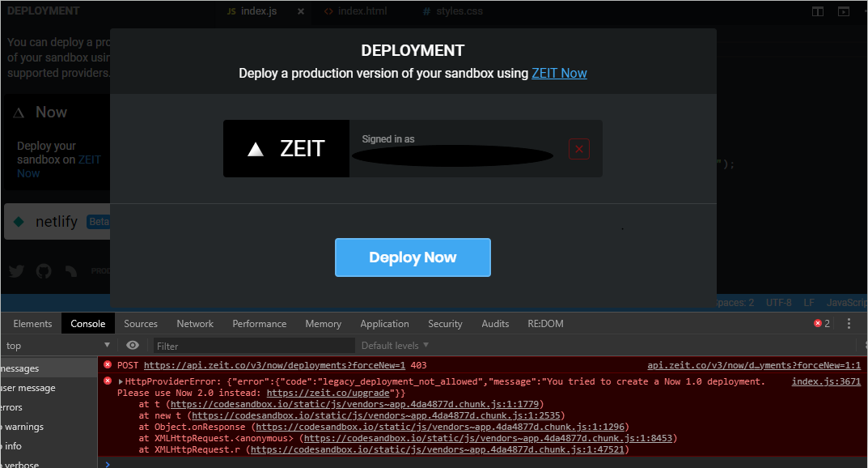Expand the HttpProviderError object triangle
This screenshot has width=868, height=468.
tap(121, 381)
